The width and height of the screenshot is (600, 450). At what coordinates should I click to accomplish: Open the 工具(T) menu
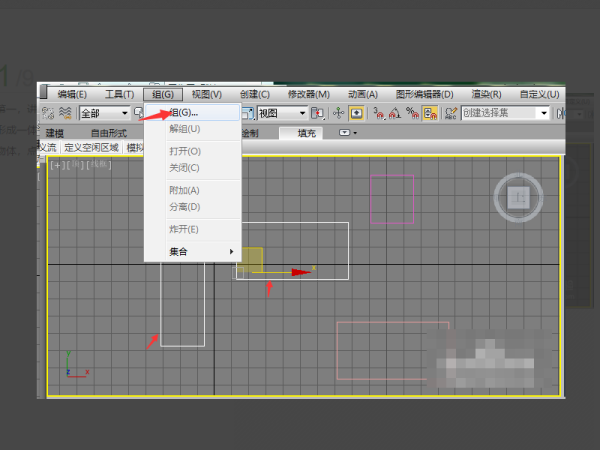tap(120, 94)
